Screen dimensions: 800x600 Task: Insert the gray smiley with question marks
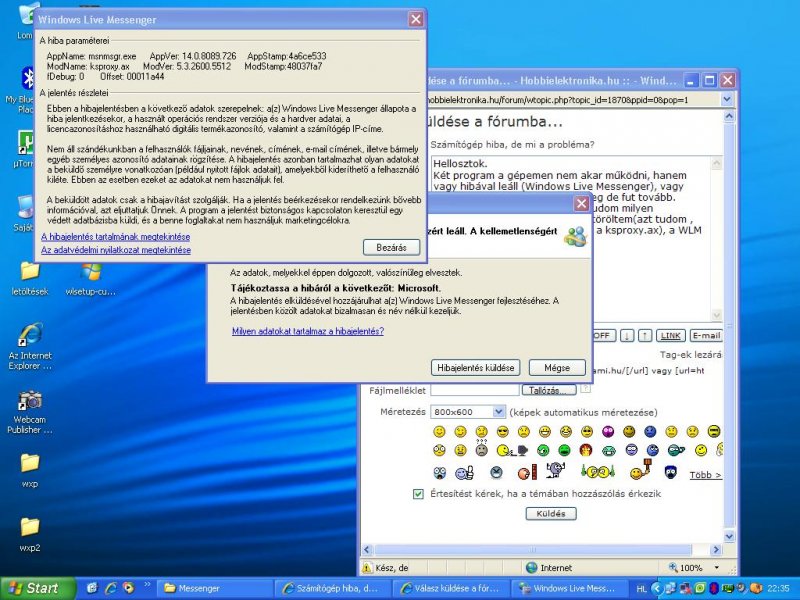[x=482, y=448]
